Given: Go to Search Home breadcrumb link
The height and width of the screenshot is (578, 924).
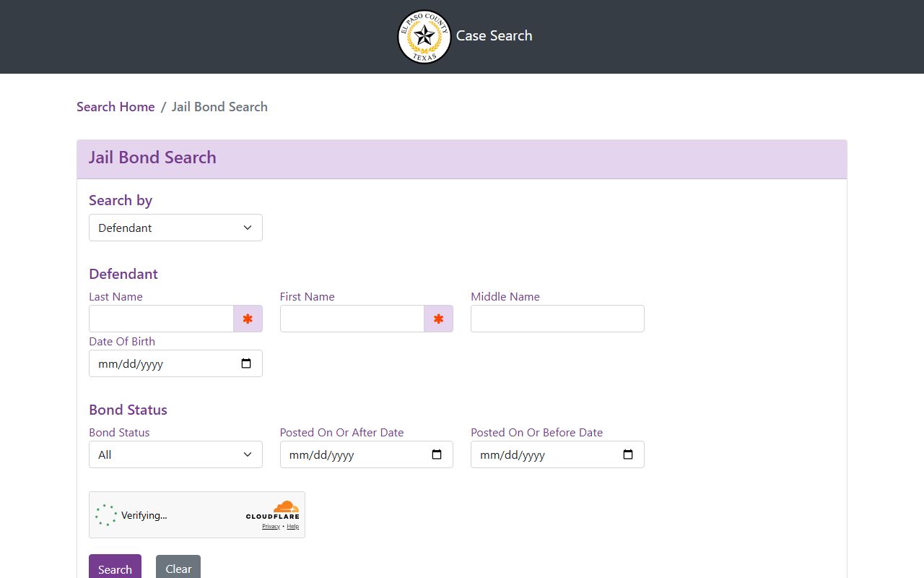Looking at the screenshot, I should click(x=115, y=107).
